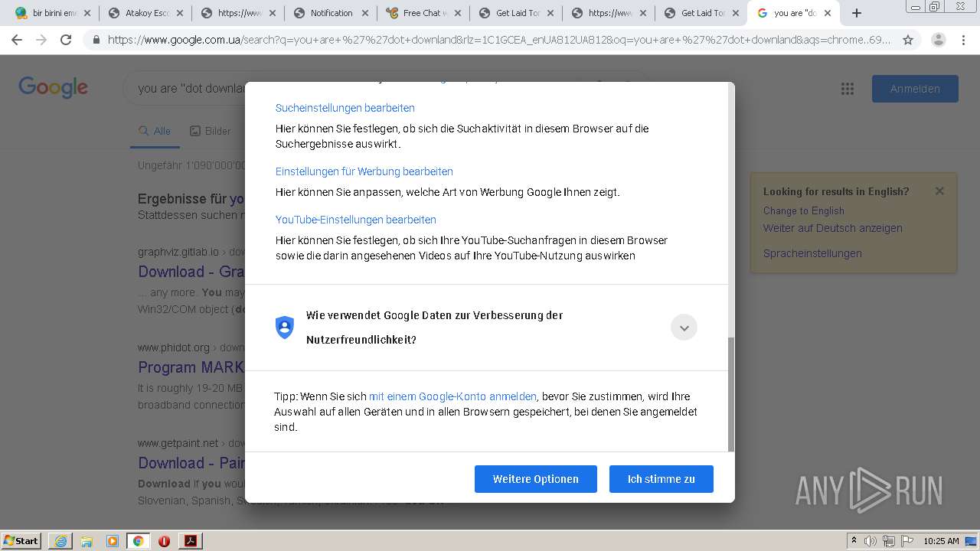Click the Google logo
The width and height of the screenshot is (980, 551).
tap(54, 87)
